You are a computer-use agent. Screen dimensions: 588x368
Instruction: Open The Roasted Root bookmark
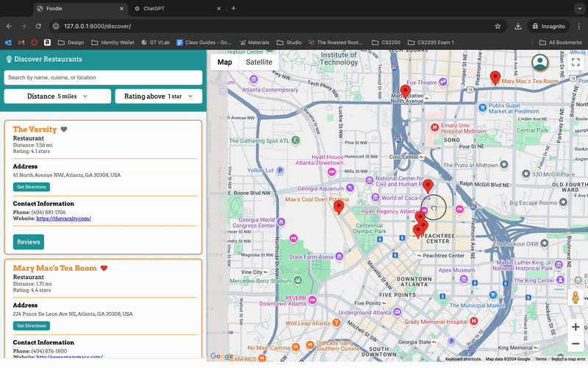pos(336,43)
